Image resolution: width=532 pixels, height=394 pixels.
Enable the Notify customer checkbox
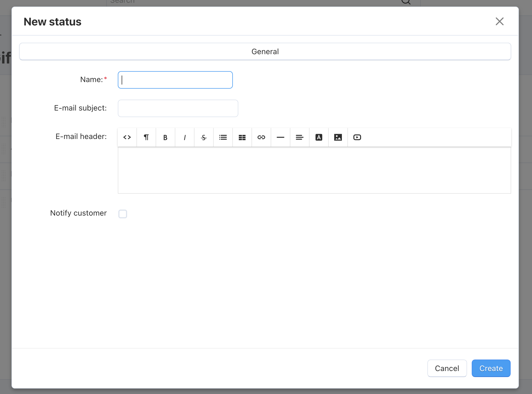pos(123,214)
